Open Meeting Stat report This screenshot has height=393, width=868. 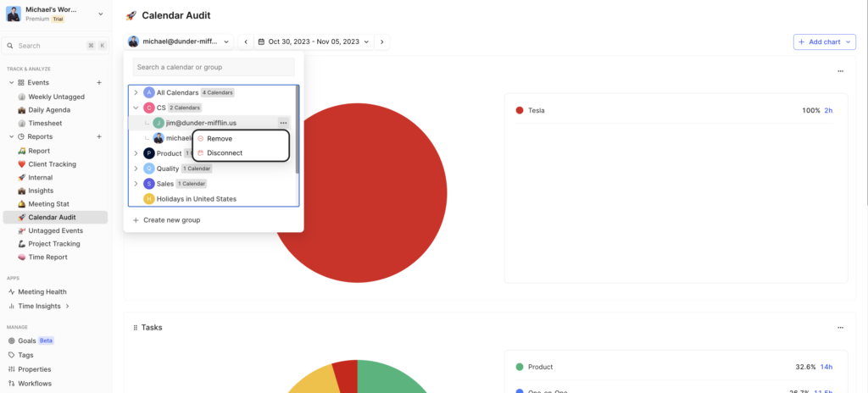point(48,203)
